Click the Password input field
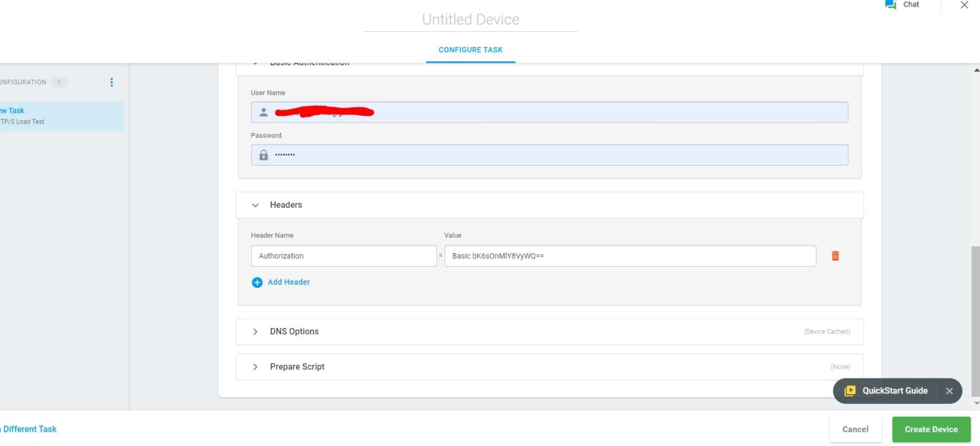 tap(549, 155)
